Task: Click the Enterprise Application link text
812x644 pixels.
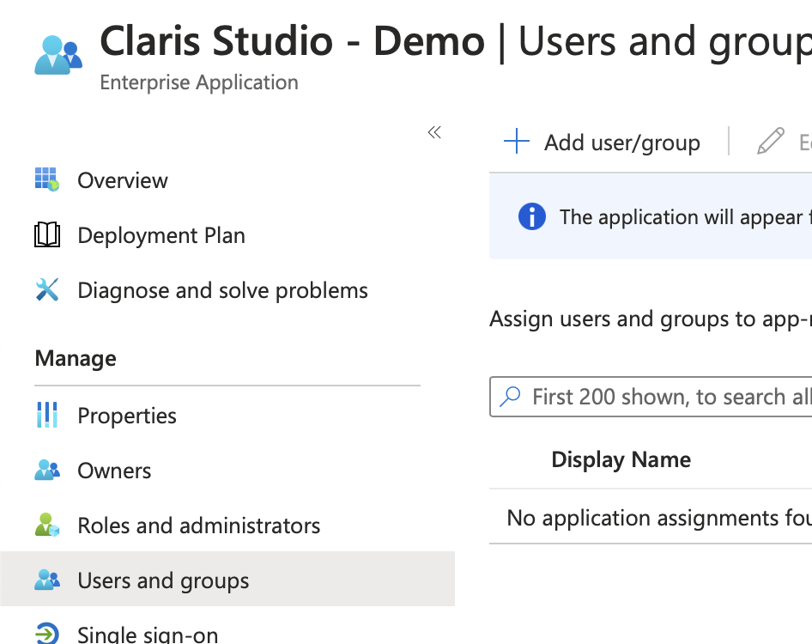Action: click(x=198, y=82)
